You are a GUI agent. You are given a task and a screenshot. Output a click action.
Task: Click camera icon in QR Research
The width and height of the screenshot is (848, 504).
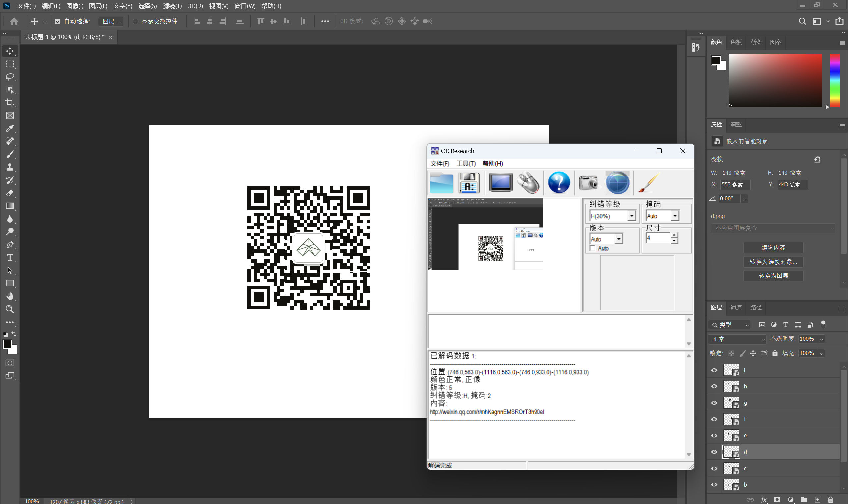[x=588, y=183]
